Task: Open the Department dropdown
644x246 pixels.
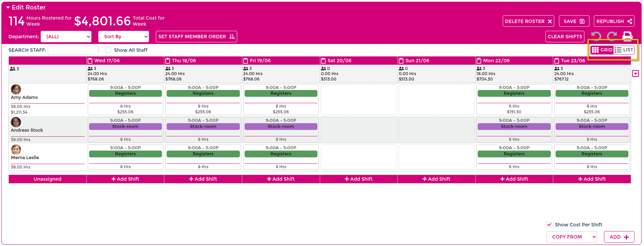Action: click(x=66, y=37)
